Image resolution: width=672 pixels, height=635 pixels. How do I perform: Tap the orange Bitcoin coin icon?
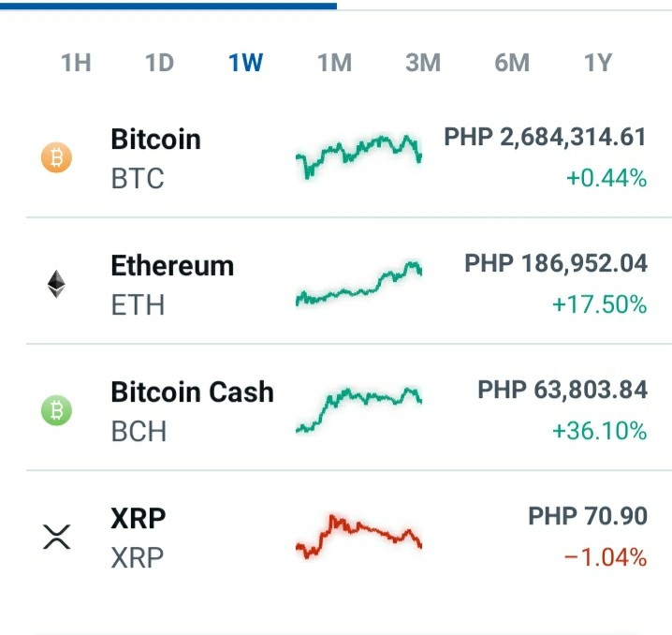(x=56, y=157)
